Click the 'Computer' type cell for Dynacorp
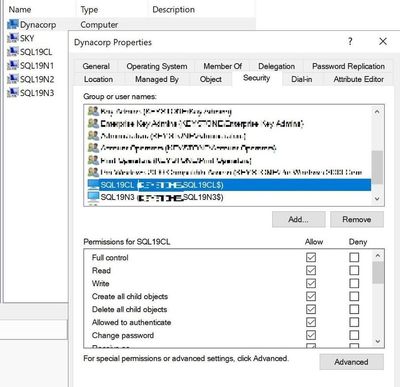The width and height of the screenshot is (400, 387). coord(99,25)
